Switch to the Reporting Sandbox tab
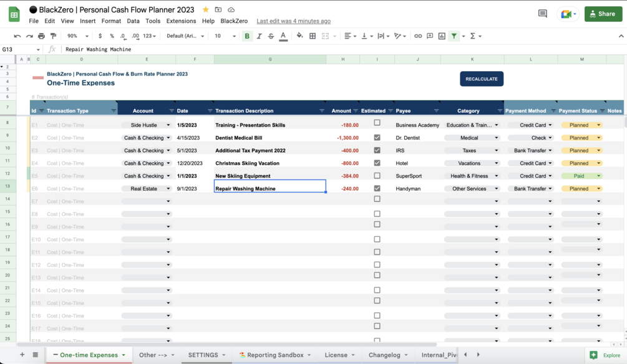Image resolution: width=627 pixels, height=364 pixels. pyautogui.click(x=275, y=355)
